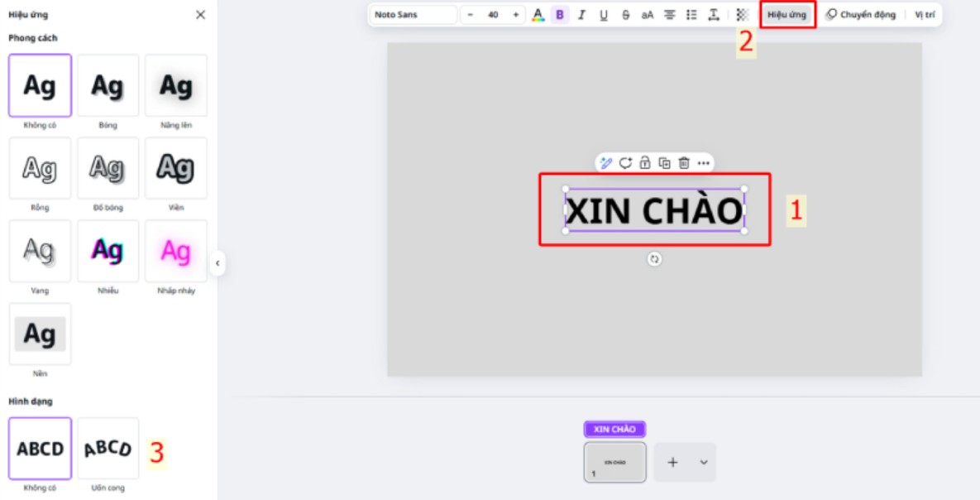Open the transparency checkerboard icon

pos(742,15)
